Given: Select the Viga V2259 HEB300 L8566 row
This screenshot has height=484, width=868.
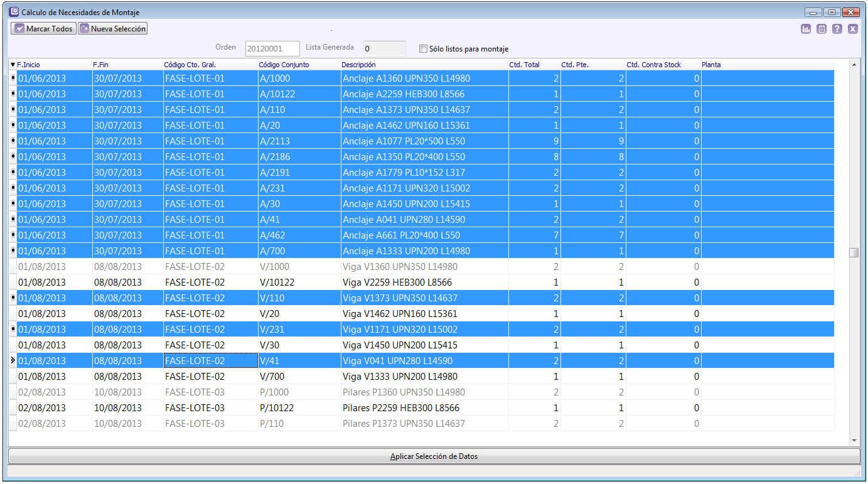Looking at the screenshot, I should pyautogui.click(x=397, y=282).
